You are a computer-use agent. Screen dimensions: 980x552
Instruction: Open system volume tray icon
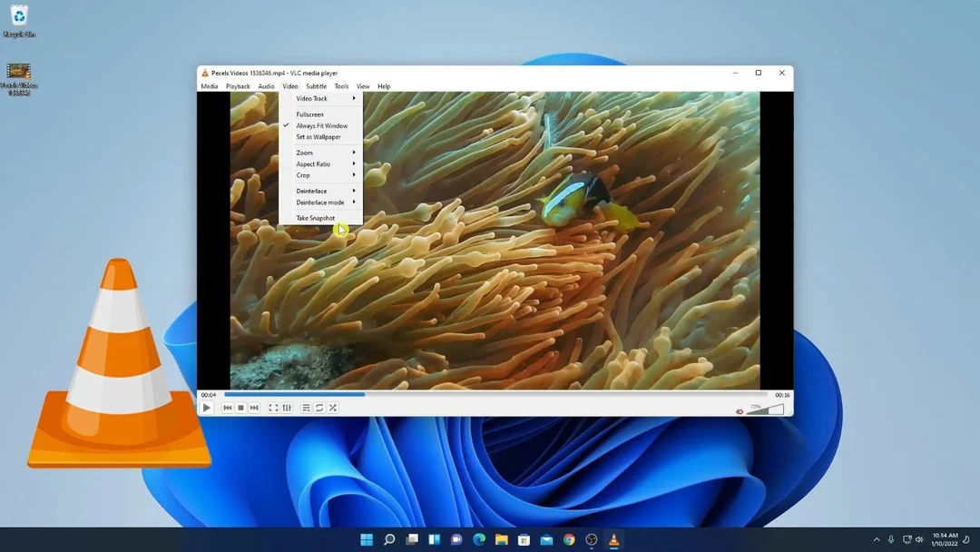click(919, 539)
